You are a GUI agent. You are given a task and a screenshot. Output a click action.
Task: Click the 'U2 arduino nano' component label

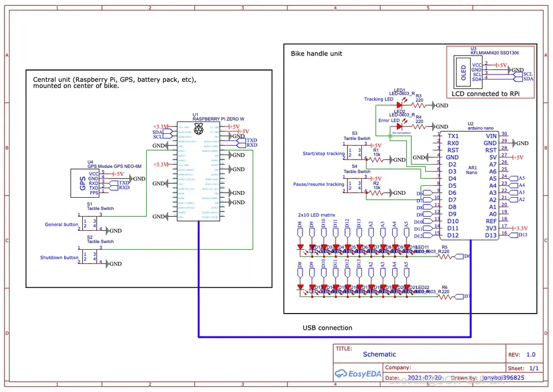pos(480,126)
